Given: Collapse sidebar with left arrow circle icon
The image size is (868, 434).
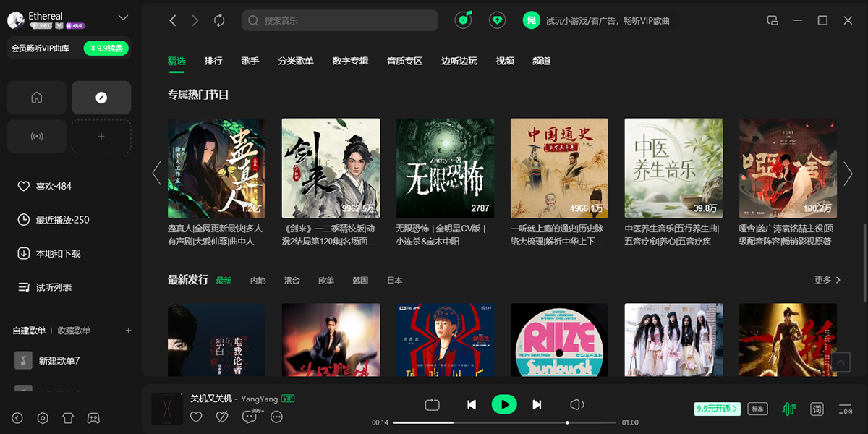Looking at the screenshot, I should coord(17,418).
